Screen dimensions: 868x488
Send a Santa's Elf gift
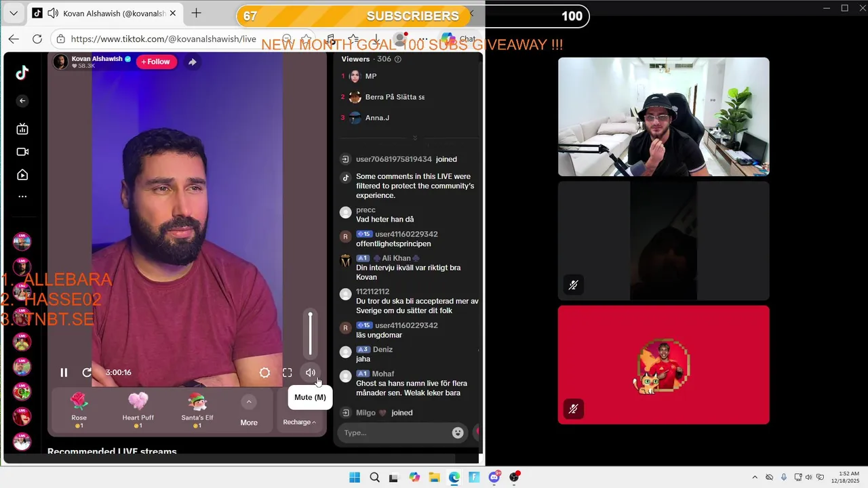pos(197,409)
